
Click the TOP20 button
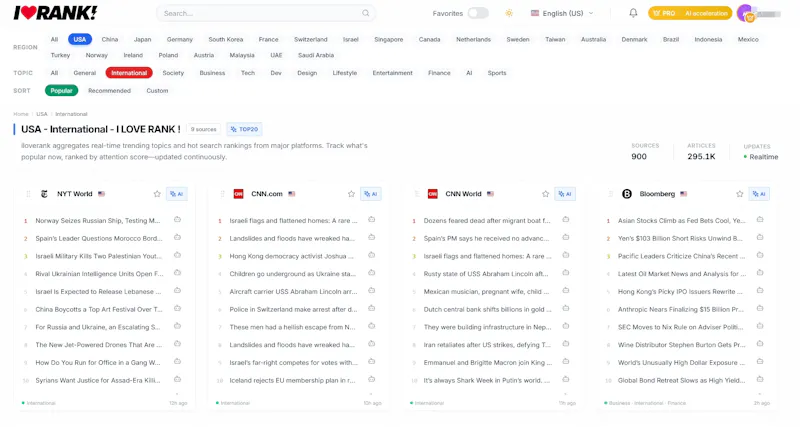click(x=244, y=130)
